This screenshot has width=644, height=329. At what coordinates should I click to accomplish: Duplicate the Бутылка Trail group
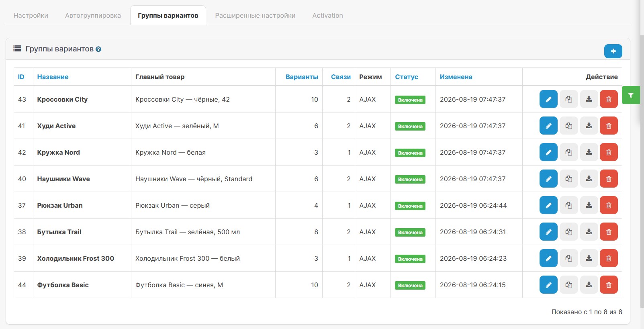[569, 232]
